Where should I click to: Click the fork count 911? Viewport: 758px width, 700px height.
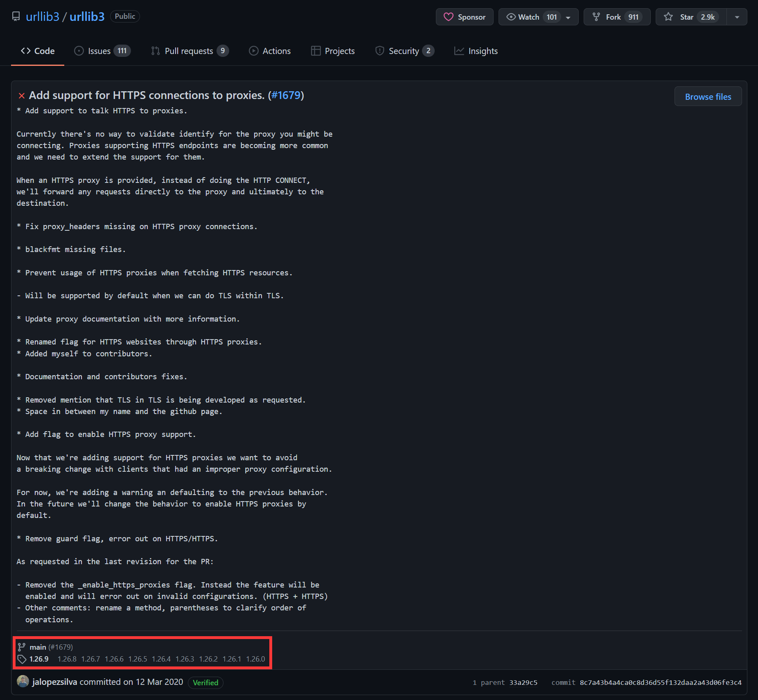tap(633, 17)
